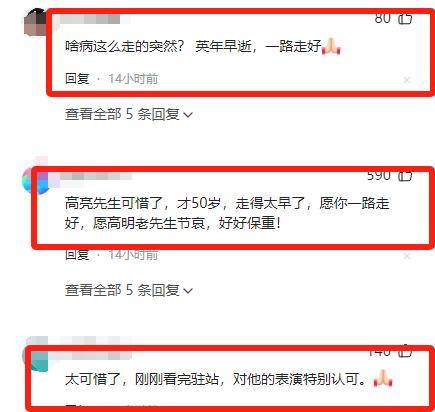Dismiss the 英年早逝 comment via x icon
435x412 pixels.
point(407,80)
